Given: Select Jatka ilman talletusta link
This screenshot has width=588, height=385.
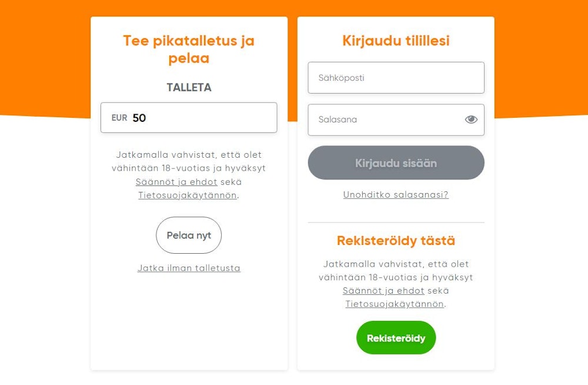Looking at the screenshot, I should coord(188,268).
